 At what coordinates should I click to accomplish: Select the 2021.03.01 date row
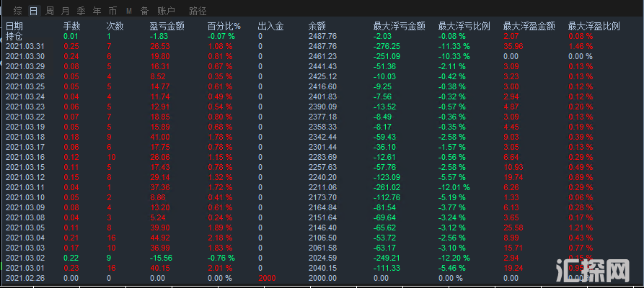click(25, 268)
